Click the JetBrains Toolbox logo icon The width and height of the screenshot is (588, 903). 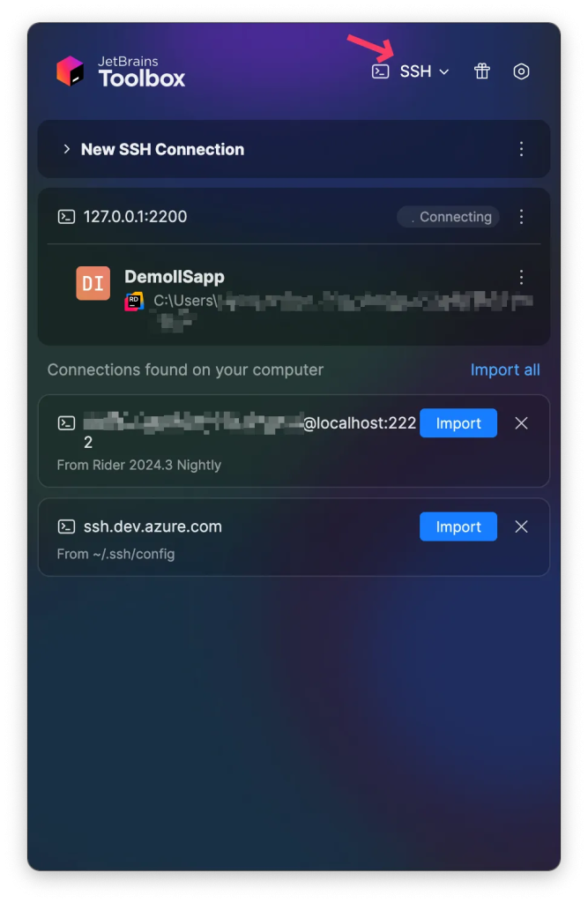[71, 71]
